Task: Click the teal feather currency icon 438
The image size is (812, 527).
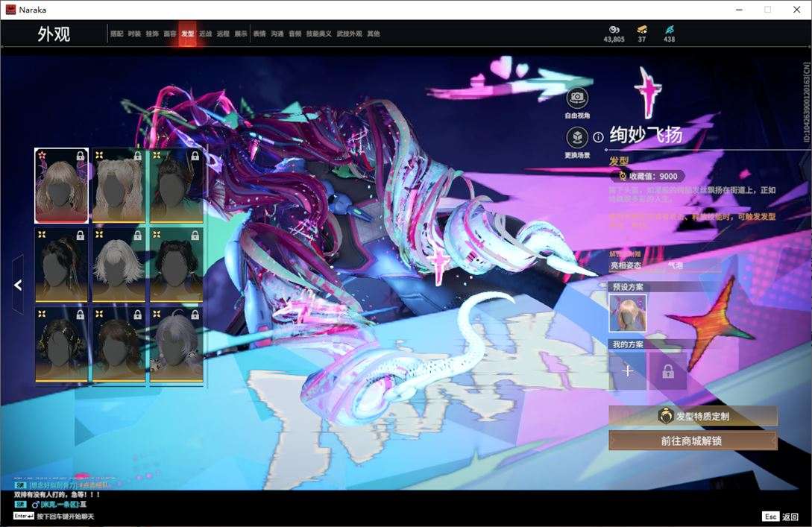Action: tap(669, 30)
